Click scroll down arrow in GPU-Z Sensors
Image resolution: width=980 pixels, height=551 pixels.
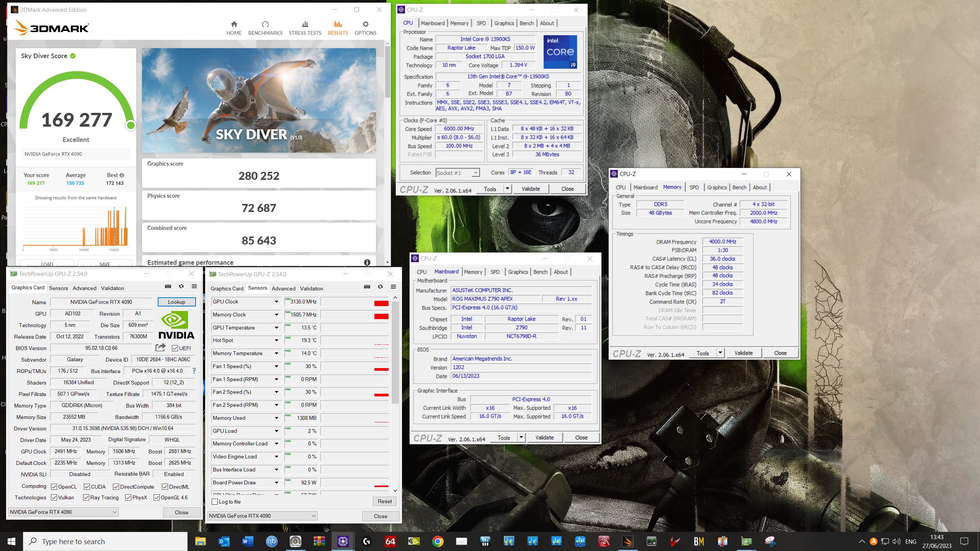click(395, 490)
